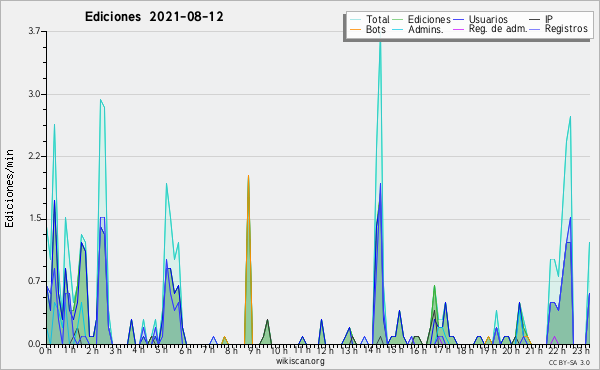The height and width of the screenshot is (370, 600).
Task: Click the wikiscan.org source text
Action: (300, 361)
